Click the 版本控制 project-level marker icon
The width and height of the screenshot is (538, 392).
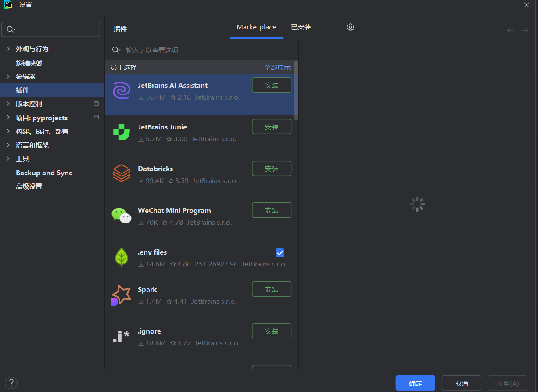(97, 104)
